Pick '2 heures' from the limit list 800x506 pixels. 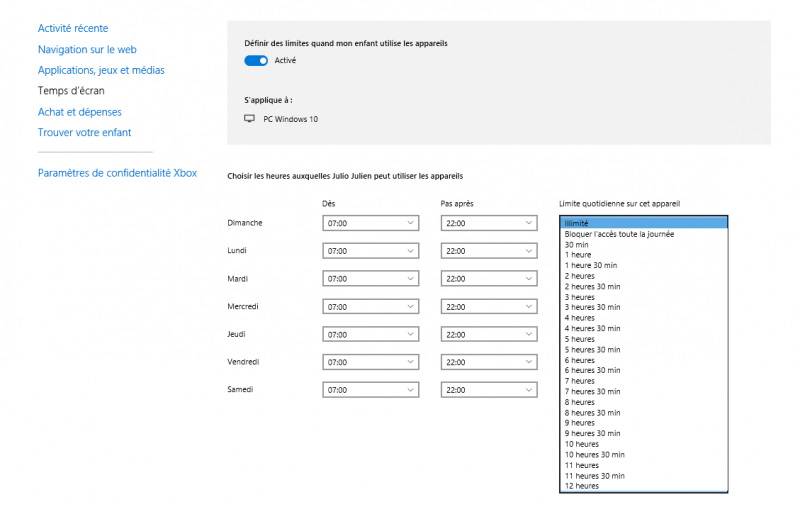point(580,276)
